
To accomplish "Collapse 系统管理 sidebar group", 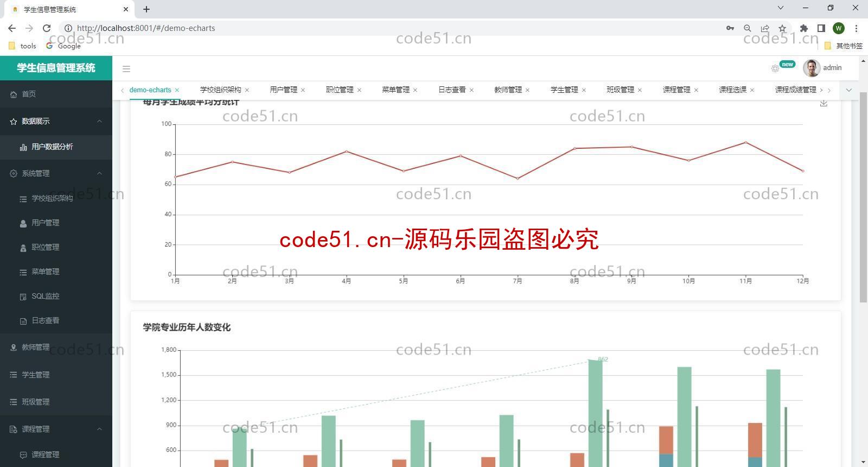I will point(56,174).
